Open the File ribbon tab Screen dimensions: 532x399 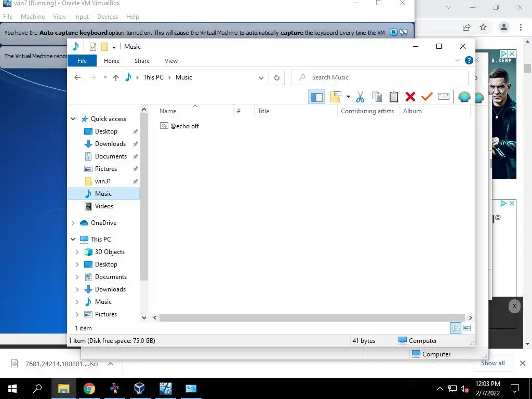click(x=82, y=61)
